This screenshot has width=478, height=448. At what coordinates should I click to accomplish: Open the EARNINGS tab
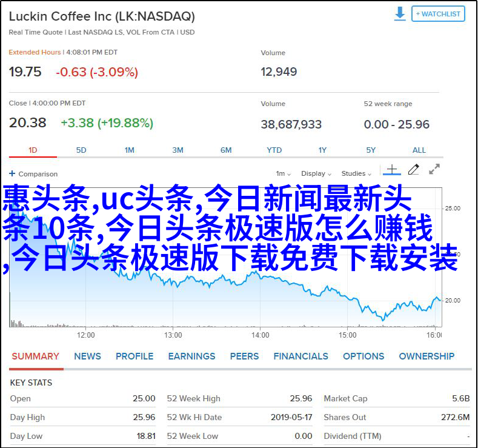(192, 356)
